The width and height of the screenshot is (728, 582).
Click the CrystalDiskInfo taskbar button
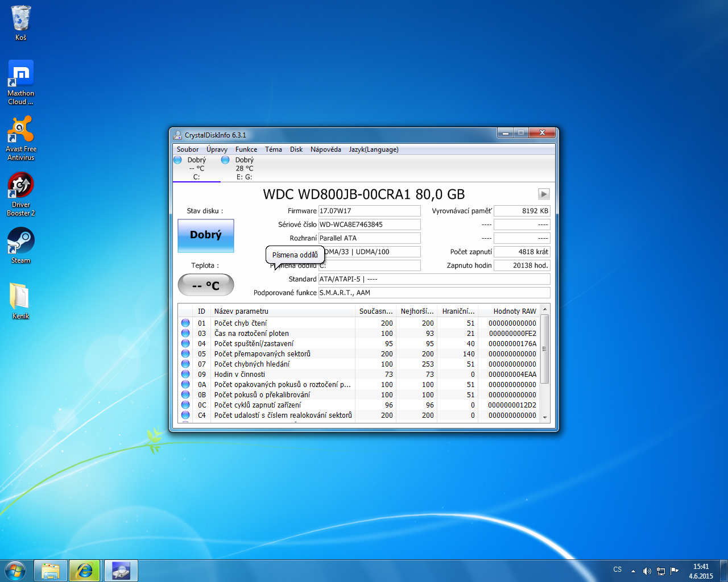(121, 571)
